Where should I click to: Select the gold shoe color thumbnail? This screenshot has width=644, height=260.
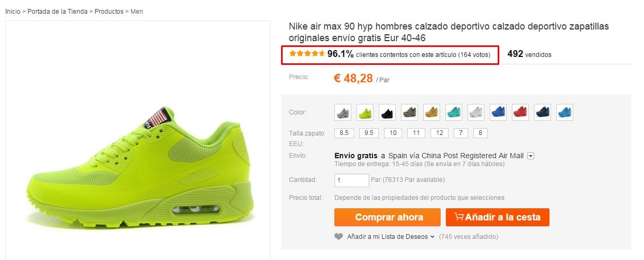432,112
